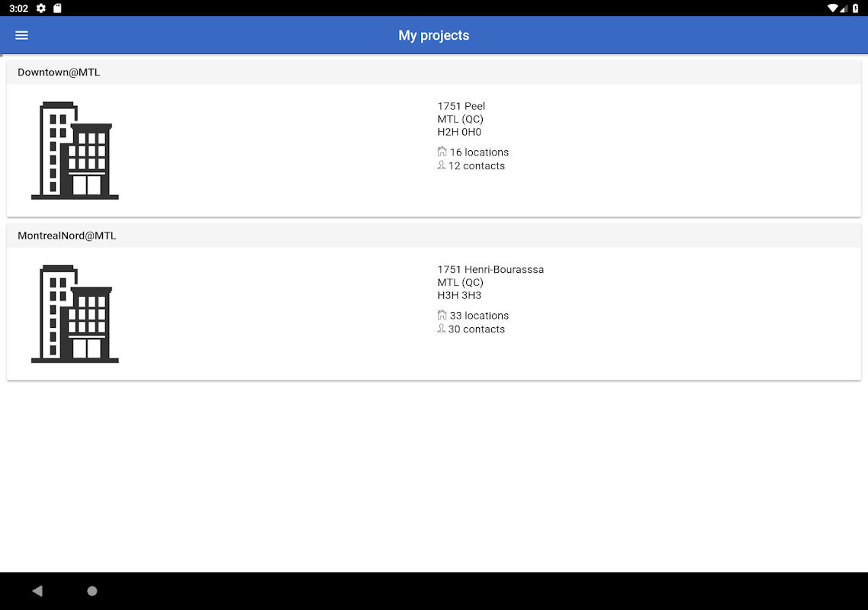Click the contacts icon beside 12 contacts
868x610 pixels.
pyautogui.click(x=441, y=165)
